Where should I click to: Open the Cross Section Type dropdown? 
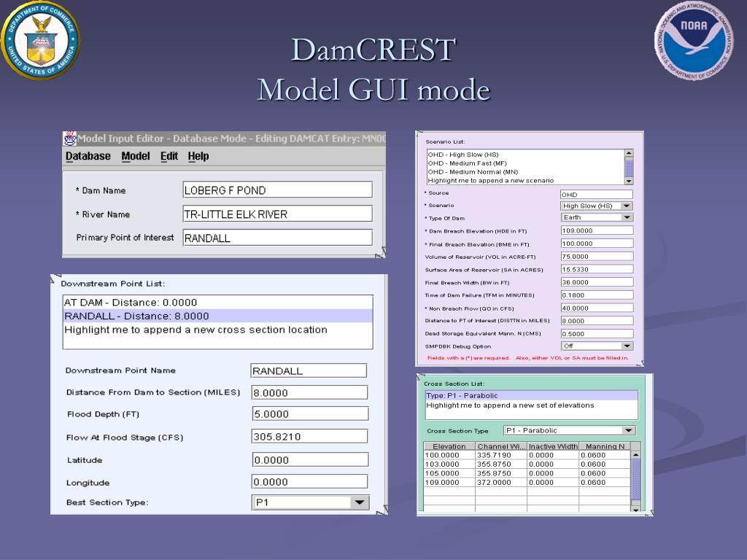(569, 430)
